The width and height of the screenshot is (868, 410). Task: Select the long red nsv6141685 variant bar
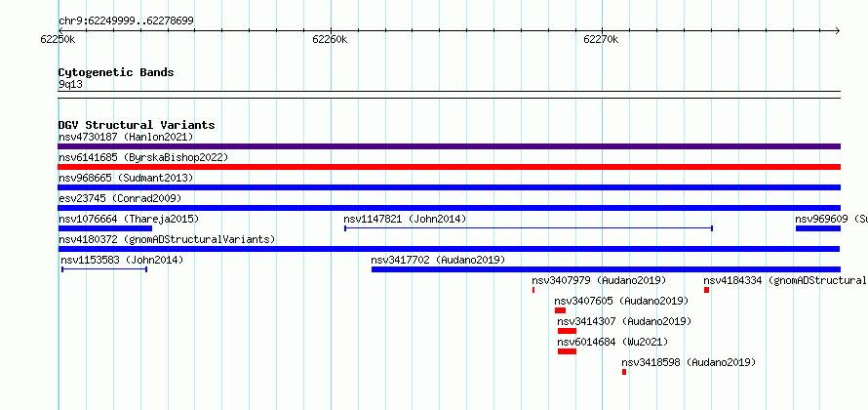click(450, 167)
